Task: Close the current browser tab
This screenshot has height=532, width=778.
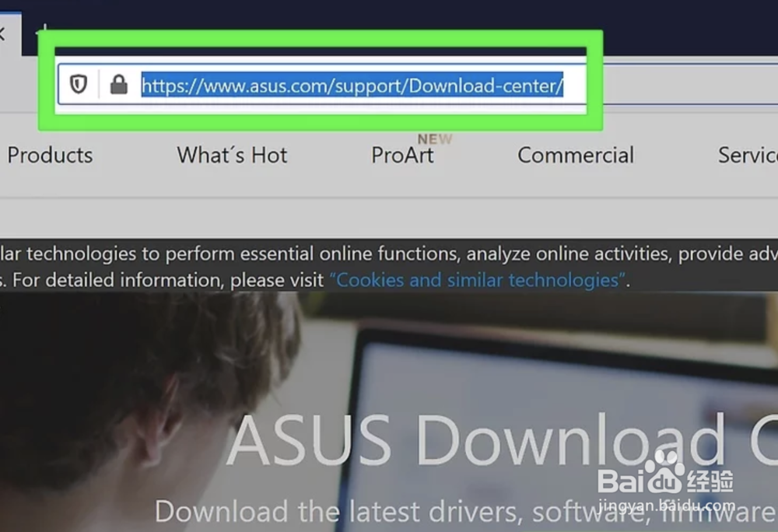Action: point(2,34)
